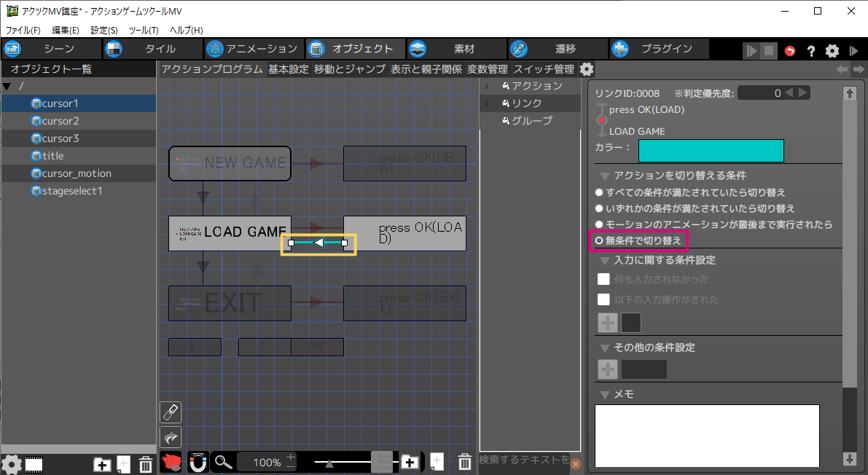Select すべての条件が満たされていたら切り替え option
Screen dimensions: 868x475
coord(599,192)
